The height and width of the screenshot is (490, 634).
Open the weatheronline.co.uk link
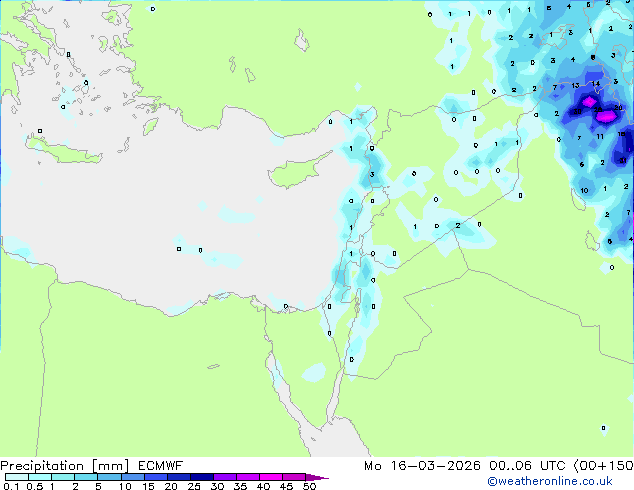click(550, 481)
